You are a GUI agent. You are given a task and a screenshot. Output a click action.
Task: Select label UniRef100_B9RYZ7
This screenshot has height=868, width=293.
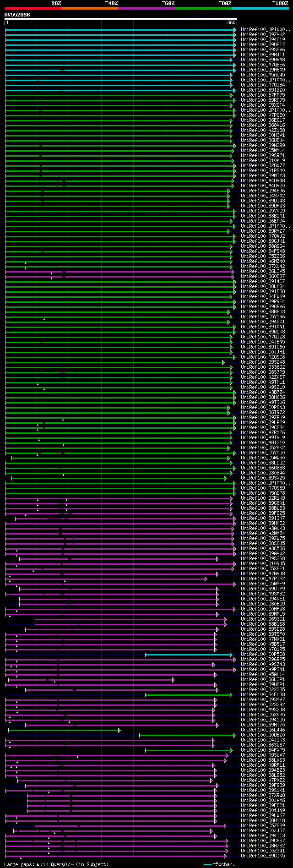(x=263, y=231)
